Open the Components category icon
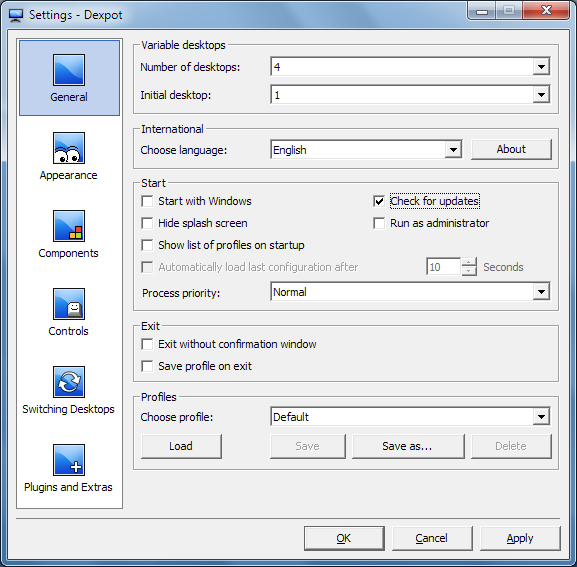Image resolution: width=577 pixels, height=567 pixels. point(69,226)
